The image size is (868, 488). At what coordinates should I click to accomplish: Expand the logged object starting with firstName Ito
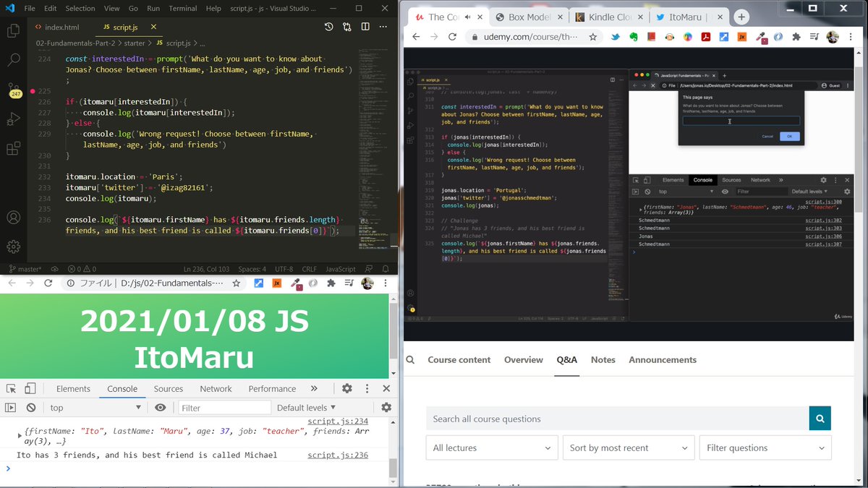click(20, 435)
